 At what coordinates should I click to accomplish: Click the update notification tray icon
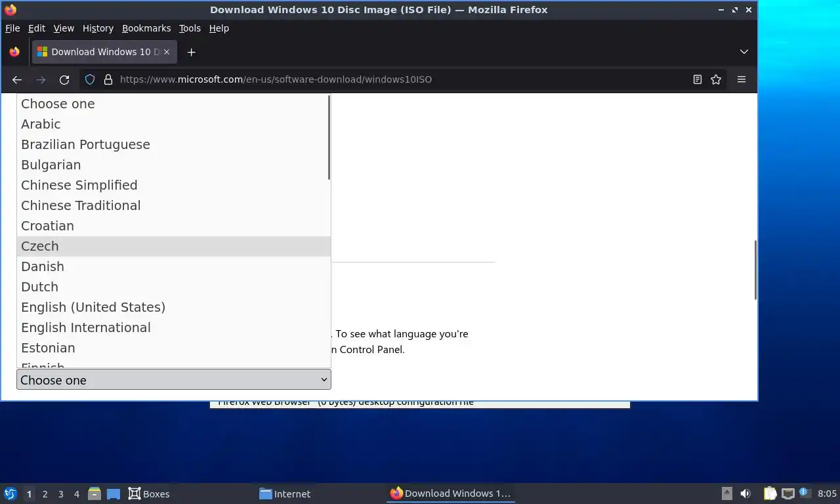(x=804, y=492)
